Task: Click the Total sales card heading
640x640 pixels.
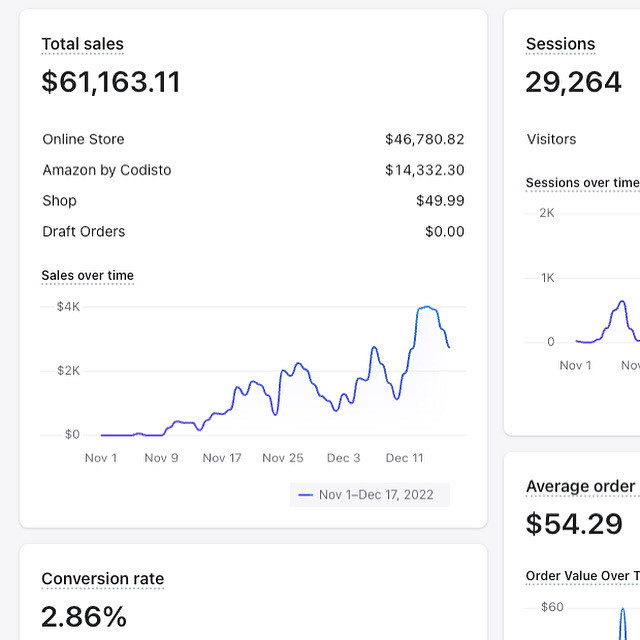Action: pos(82,44)
